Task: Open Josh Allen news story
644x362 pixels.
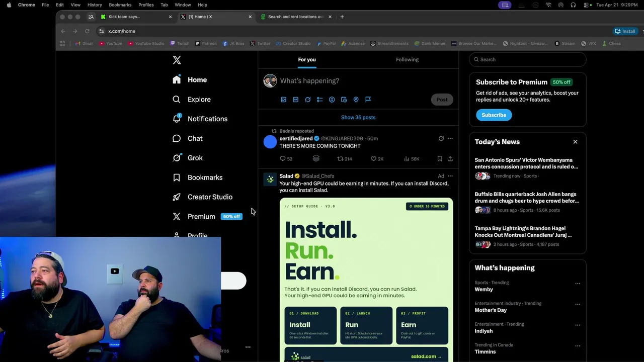Action: pyautogui.click(x=527, y=202)
